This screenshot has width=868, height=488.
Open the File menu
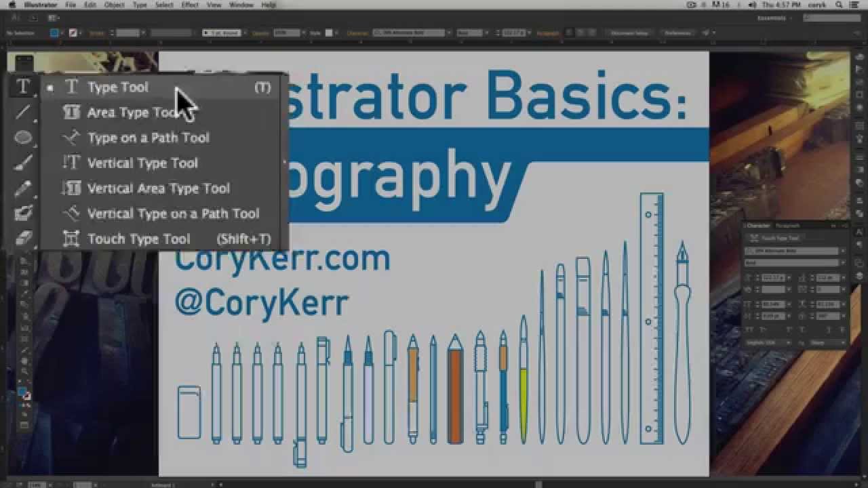[71, 5]
